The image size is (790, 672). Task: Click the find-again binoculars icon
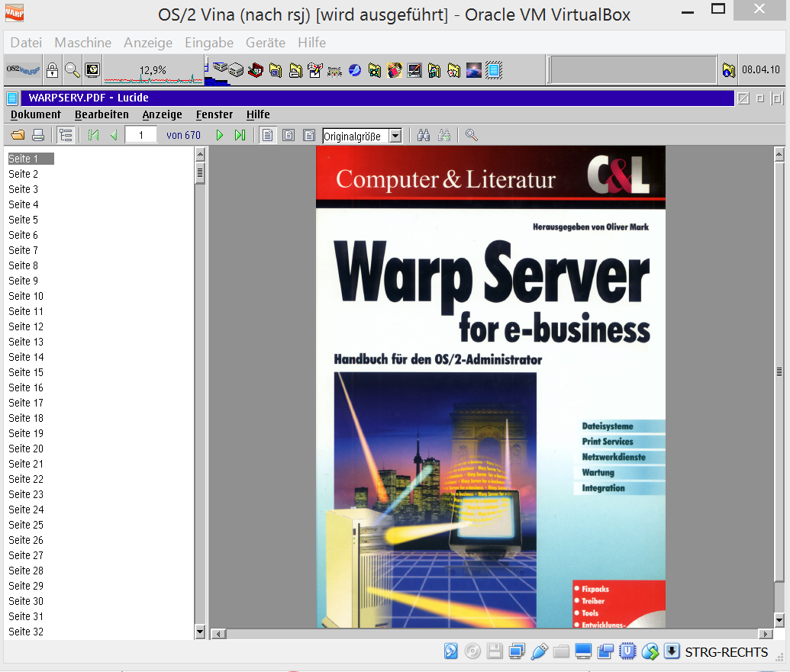click(444, 136)
